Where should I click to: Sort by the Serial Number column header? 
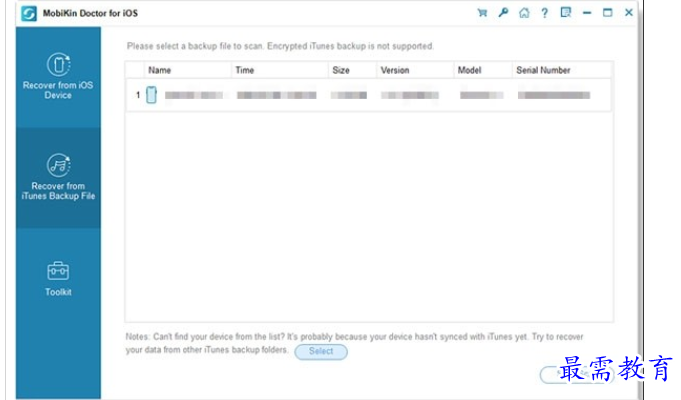pos(562,70)
